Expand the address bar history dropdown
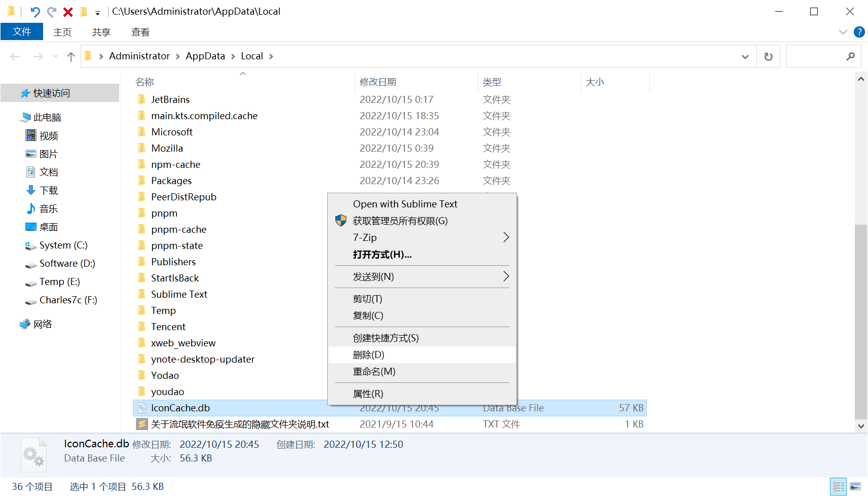Image resolution: width=868 pixels, height=496 pixels. [745, 56]
